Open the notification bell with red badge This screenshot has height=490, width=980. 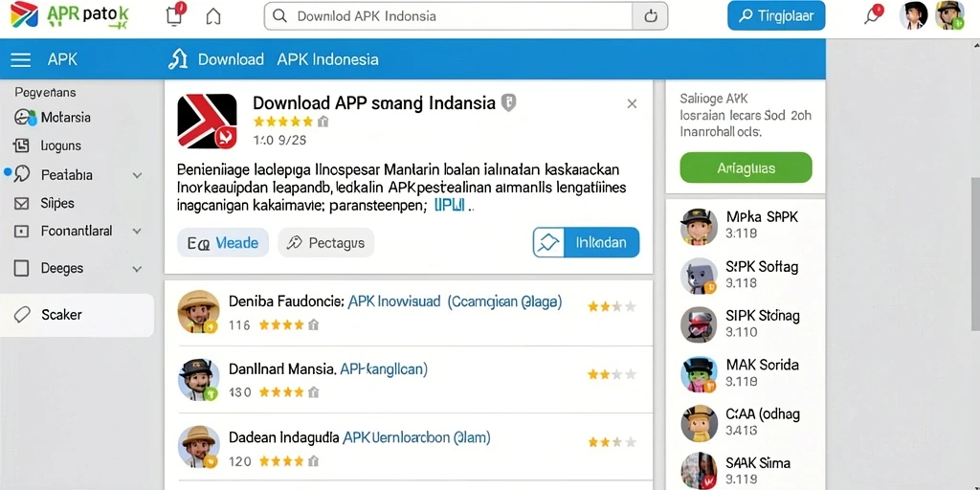(x=873, y=15)
